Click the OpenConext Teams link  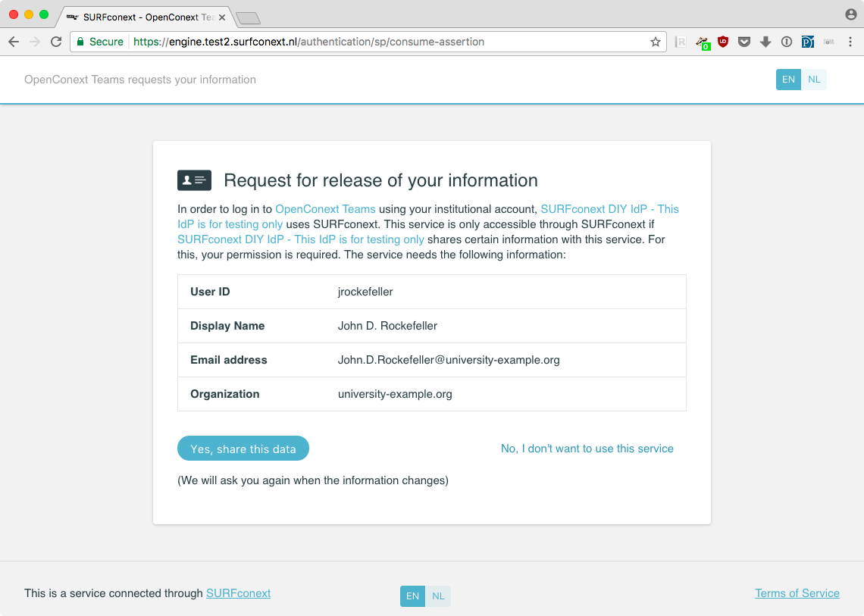325,209
